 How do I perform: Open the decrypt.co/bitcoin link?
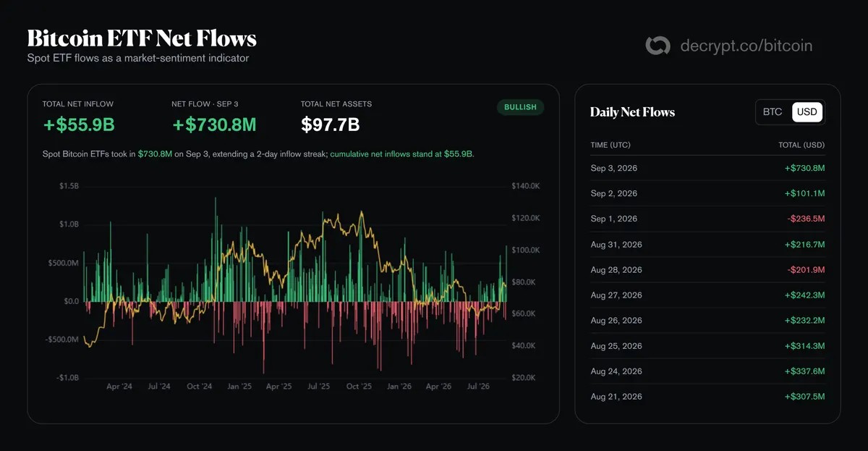746,46
